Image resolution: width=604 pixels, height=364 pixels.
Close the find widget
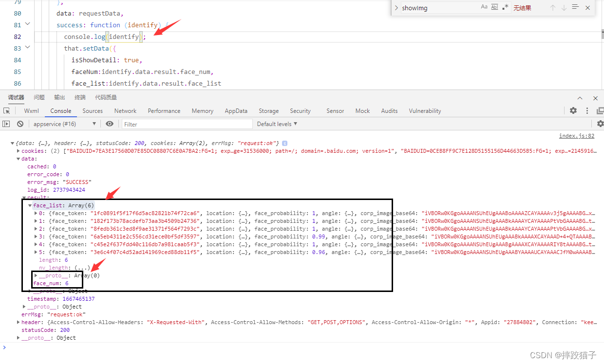[587, 8]
